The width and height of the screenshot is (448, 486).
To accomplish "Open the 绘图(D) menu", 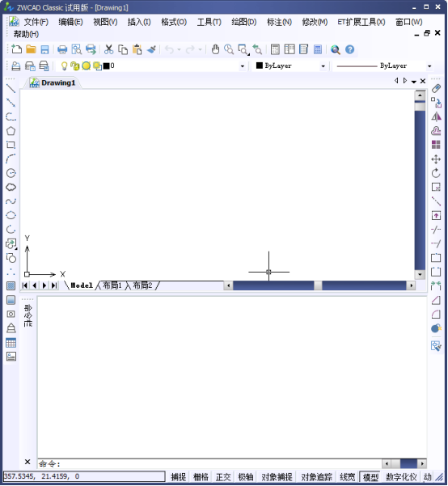I will point(244,22).
